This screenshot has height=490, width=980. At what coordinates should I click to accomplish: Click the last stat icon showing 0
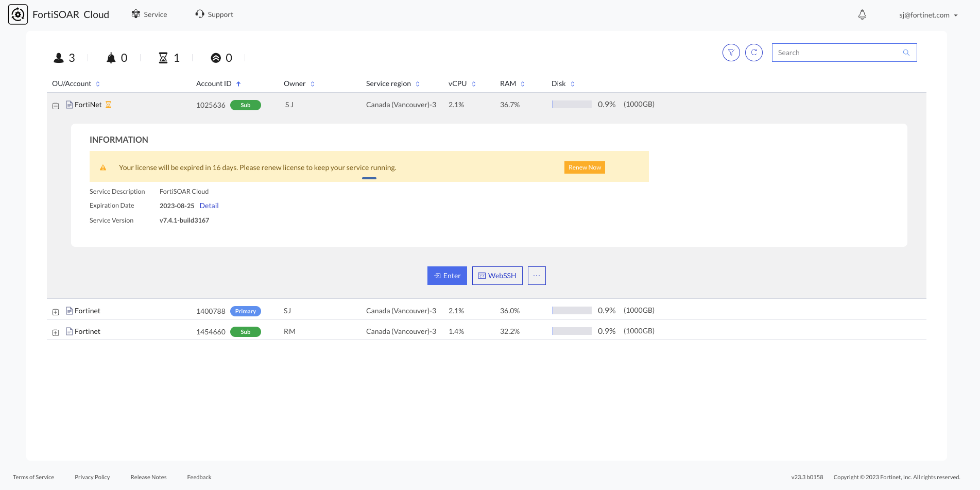coord(216,57)
